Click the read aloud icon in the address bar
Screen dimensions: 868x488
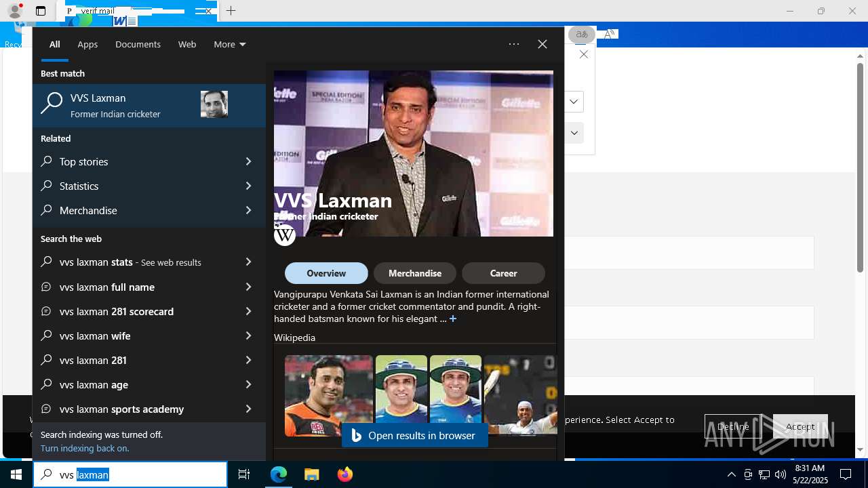click(610, 34)
